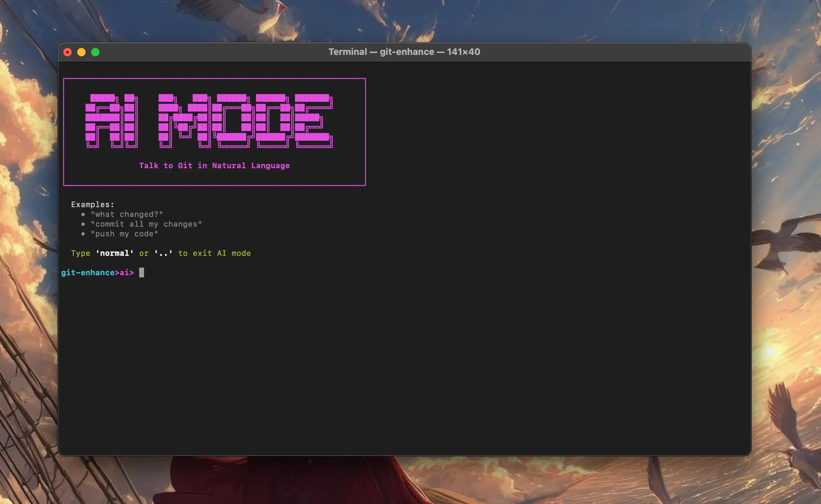Click the '..' exit shortcut text
The image size is (821, 504).
[163, 253]
